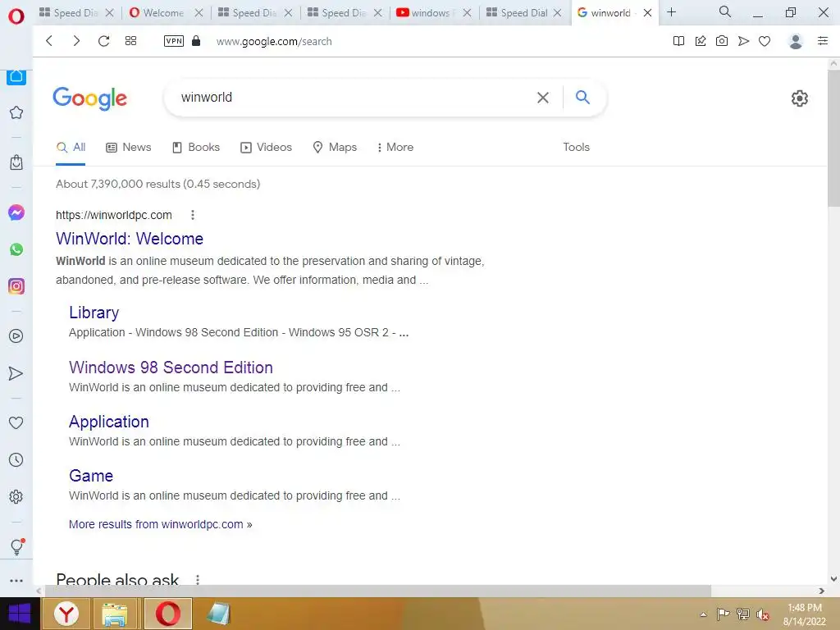This screenshot has height=630, width=840.
Task: Open Instagram in the sidebar
Action: point(16,286)
